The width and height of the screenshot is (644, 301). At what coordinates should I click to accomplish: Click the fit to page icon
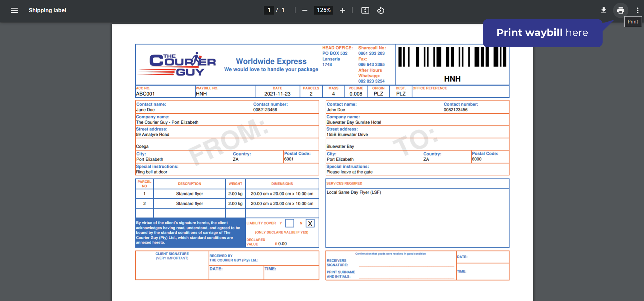pyautogui.click(x=365, y=10)
